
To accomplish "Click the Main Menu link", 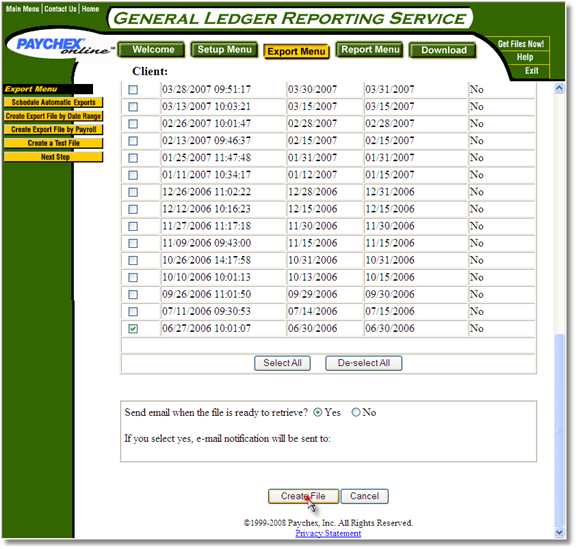I will point(22,9).
